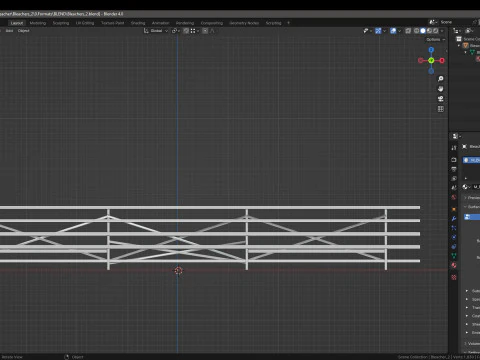Switch to the Rendering workspace tab
This screenshot has height=360, width=480.
tap(185, 23)
